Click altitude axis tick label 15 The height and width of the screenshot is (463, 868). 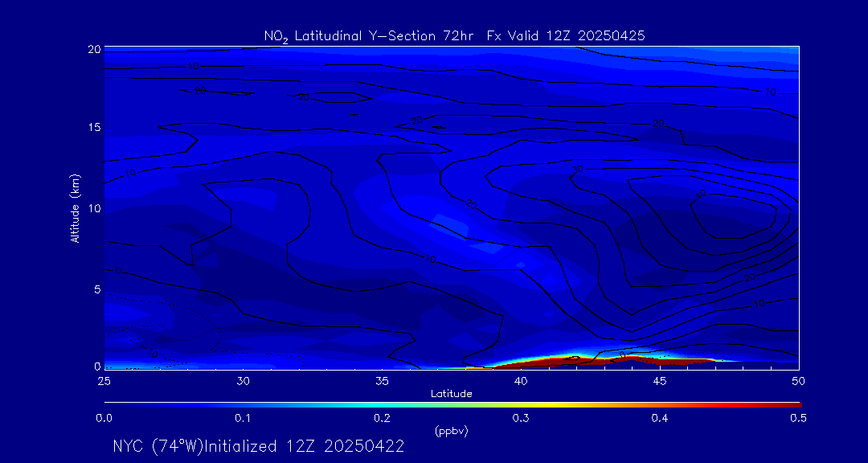pos(94,127)
